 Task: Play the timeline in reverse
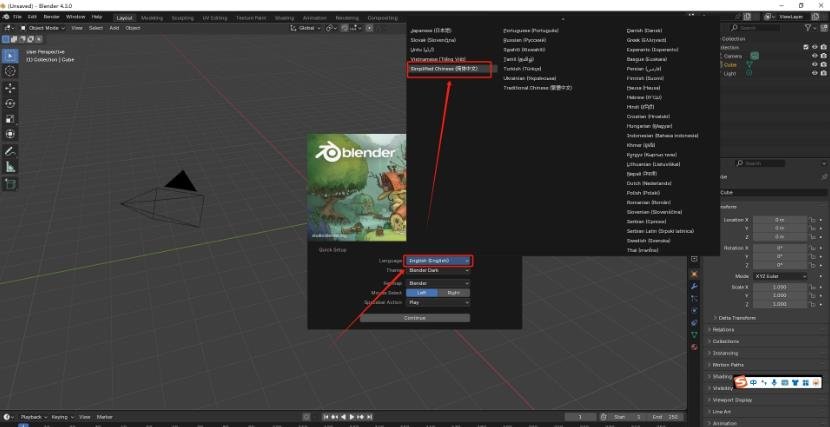coord(344,417)
